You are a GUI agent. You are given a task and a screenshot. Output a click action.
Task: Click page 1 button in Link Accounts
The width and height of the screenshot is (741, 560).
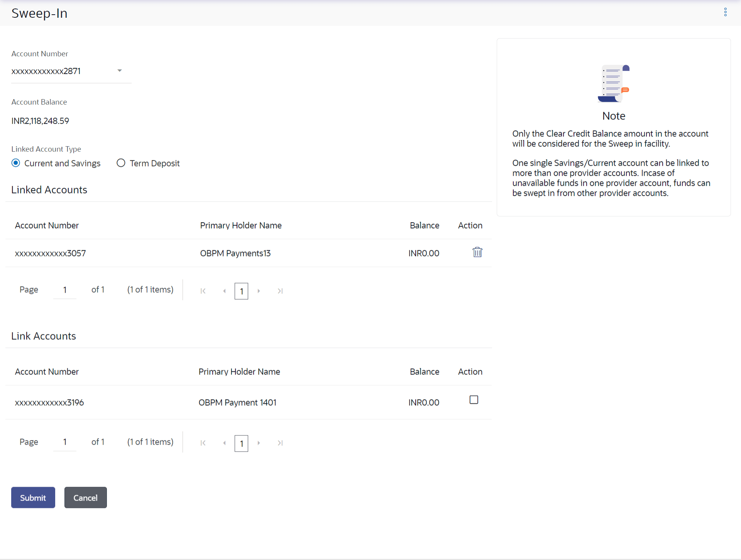point(241,443)
